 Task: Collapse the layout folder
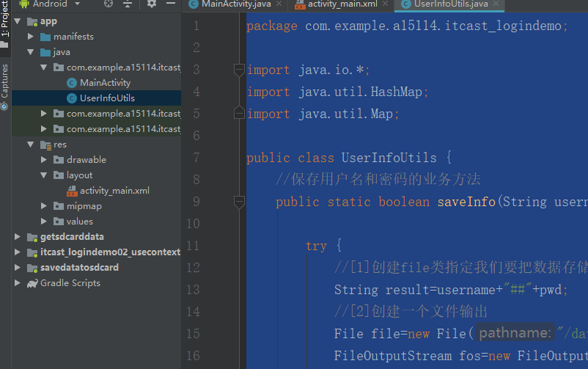44,175
